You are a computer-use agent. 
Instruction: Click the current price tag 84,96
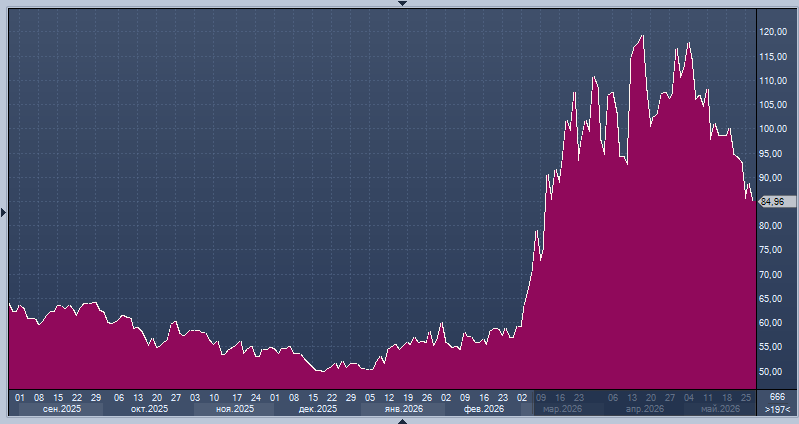(777, 202)
